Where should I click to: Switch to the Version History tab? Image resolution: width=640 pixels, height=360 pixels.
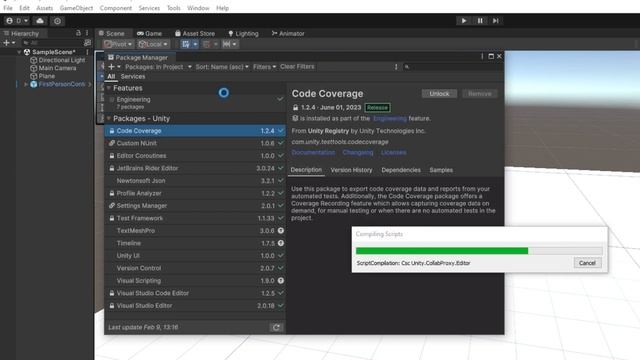pos(351,170)
